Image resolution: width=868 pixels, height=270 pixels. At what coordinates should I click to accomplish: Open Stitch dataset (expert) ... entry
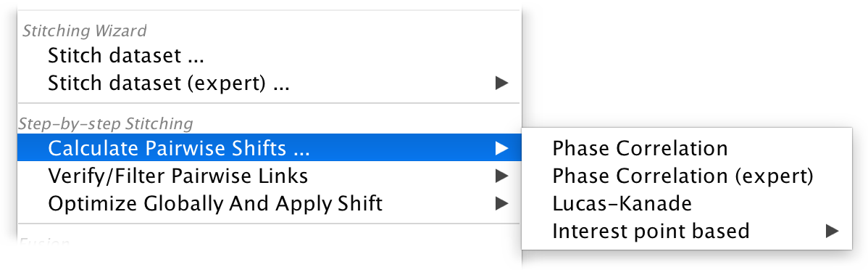tap(269, 83)
